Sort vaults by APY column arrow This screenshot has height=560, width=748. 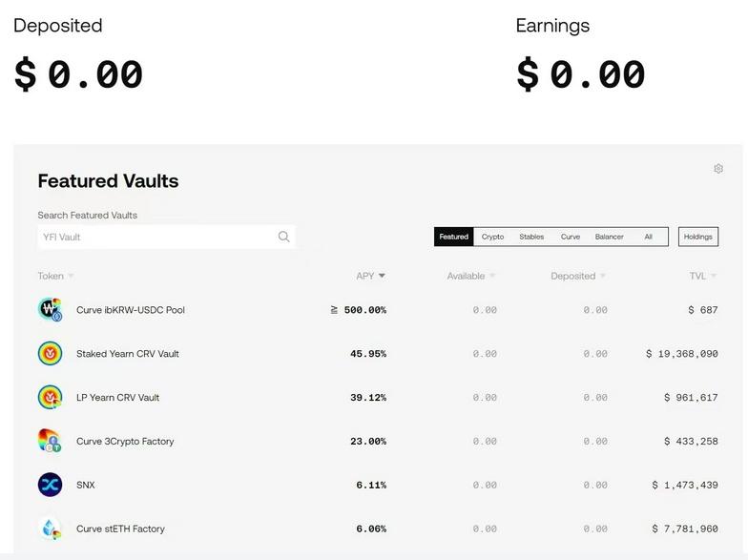[382, 276]
